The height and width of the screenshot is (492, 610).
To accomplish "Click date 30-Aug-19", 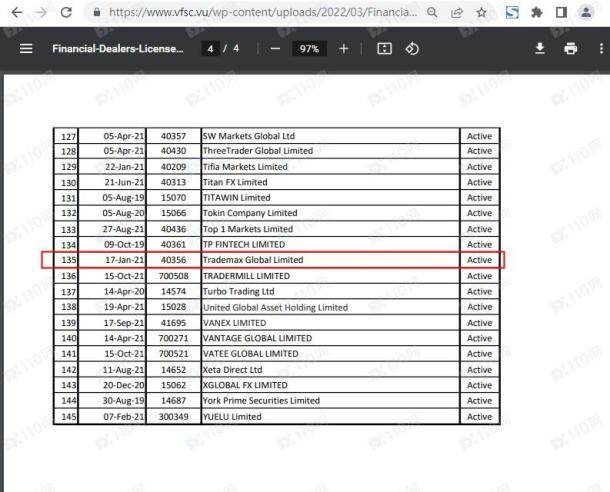I will 123,401.
